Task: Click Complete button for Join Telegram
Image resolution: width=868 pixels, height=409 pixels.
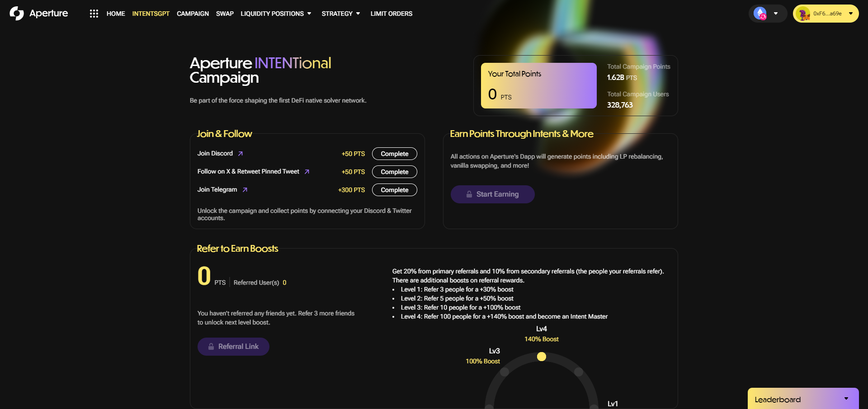Action: coord(395,190)
